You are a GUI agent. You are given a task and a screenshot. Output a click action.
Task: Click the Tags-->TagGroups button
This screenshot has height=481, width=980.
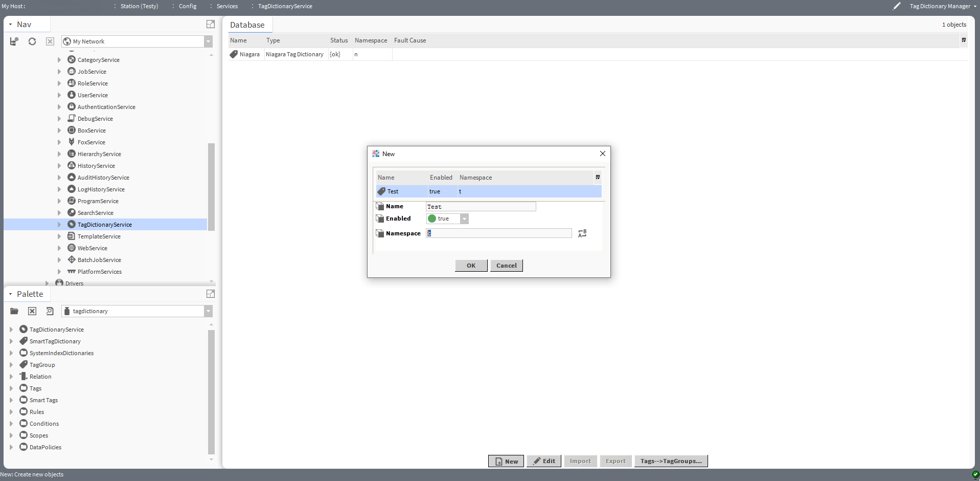point(671,461)
